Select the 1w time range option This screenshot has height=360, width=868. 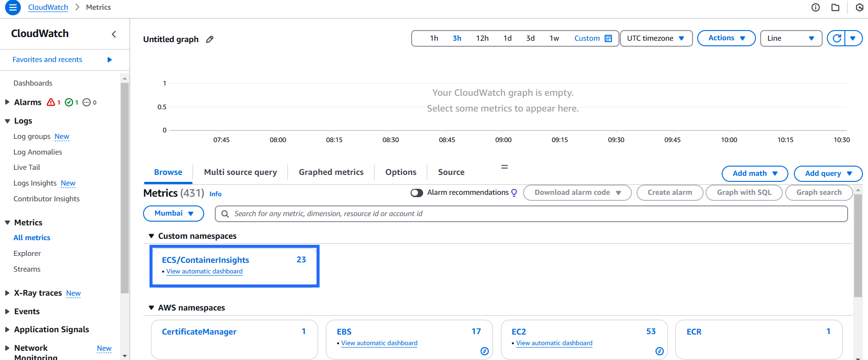(x=554, y=38)
